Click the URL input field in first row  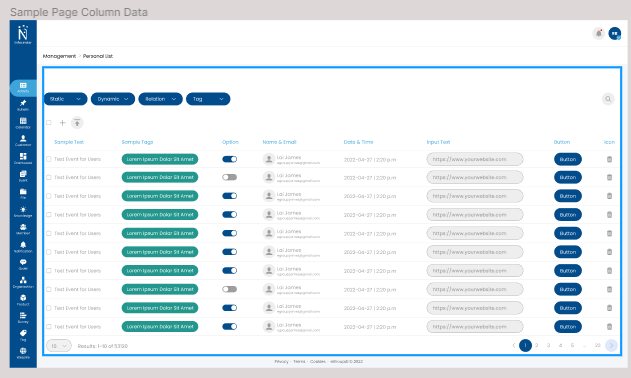tap(475, 159)
